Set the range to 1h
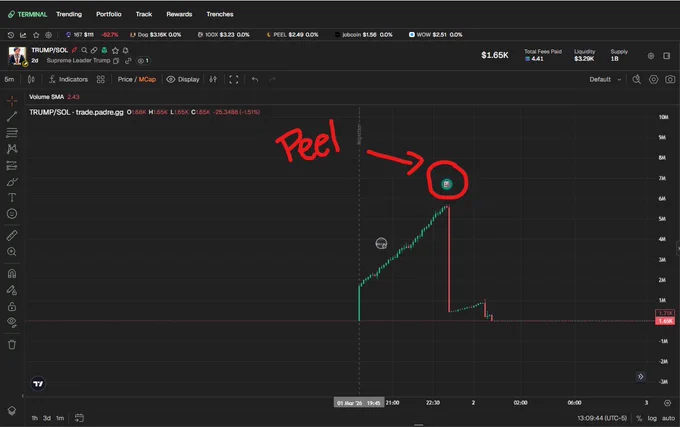Viewport: 680px width, 427px height. 34,418
